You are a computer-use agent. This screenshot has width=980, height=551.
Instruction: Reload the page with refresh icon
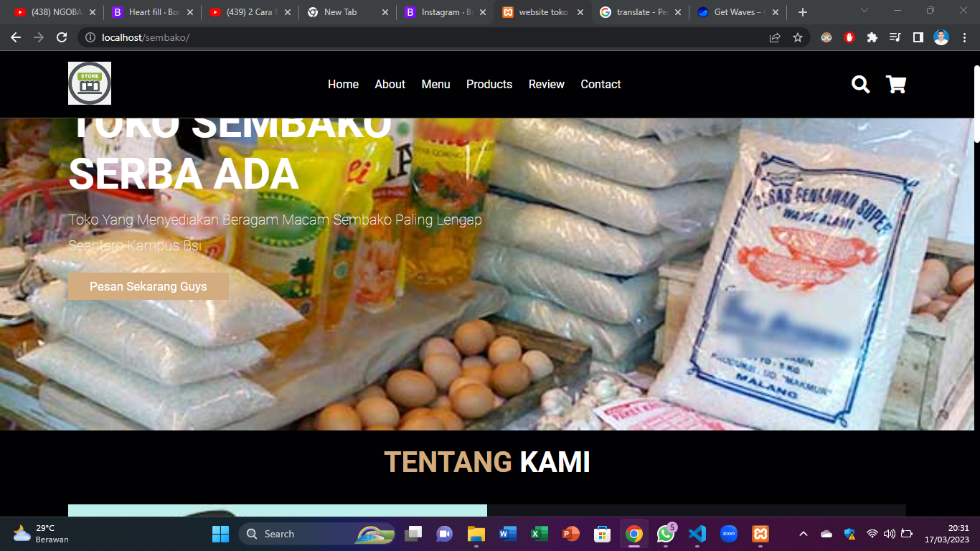(x=62, y=37)
